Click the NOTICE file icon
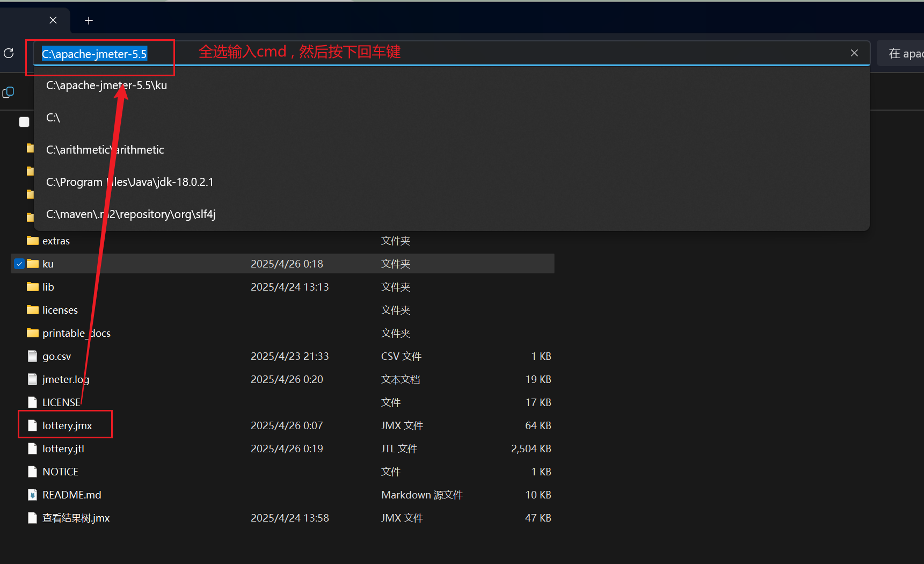Viewport: 924px width, 564px height. 33,472
